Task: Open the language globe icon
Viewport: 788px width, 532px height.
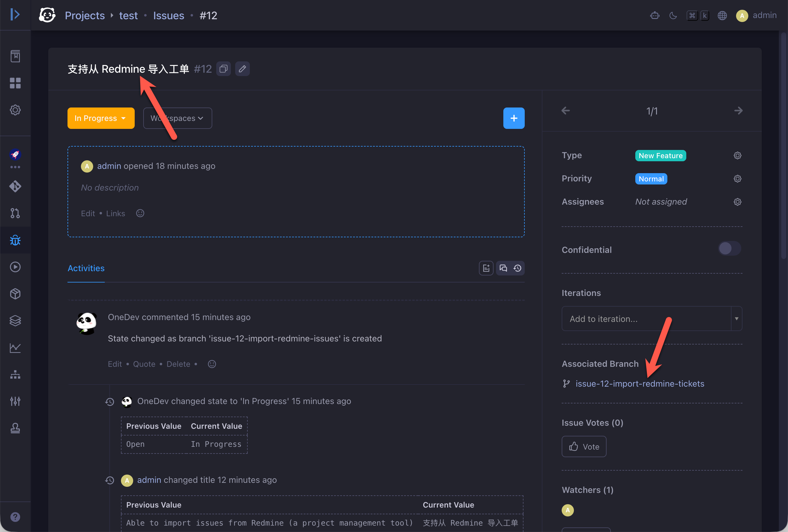Action: [x=722, y=16]
